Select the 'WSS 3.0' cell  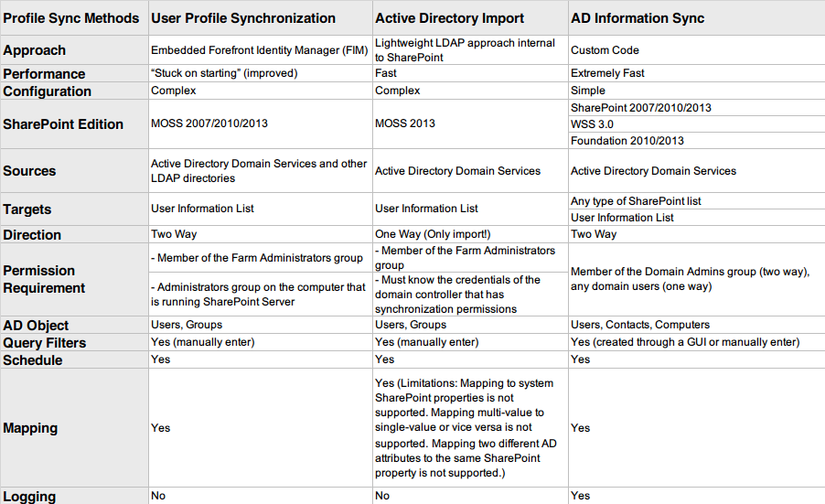coord(697,124)
